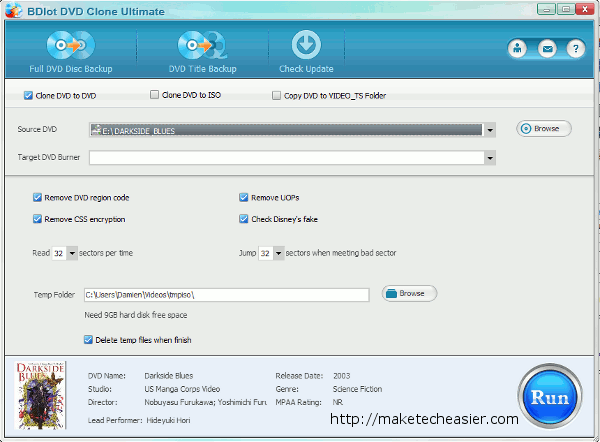600x442 pixels.
Task: Toggle Delete temp files when finish
Action: (x=88, y=340)
